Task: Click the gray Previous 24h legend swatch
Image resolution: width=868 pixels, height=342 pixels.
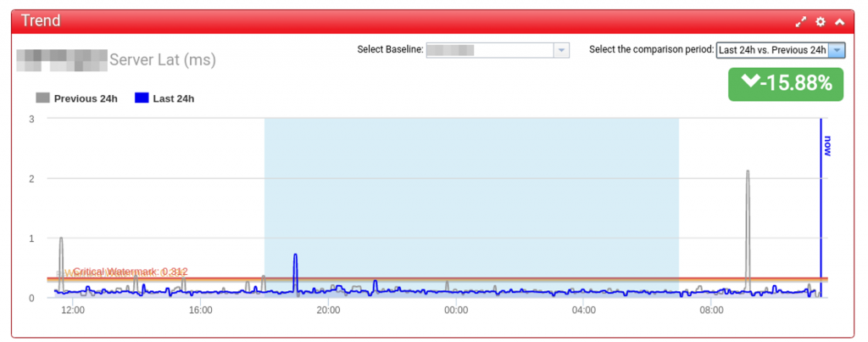Action: click(x=42, y=98)
